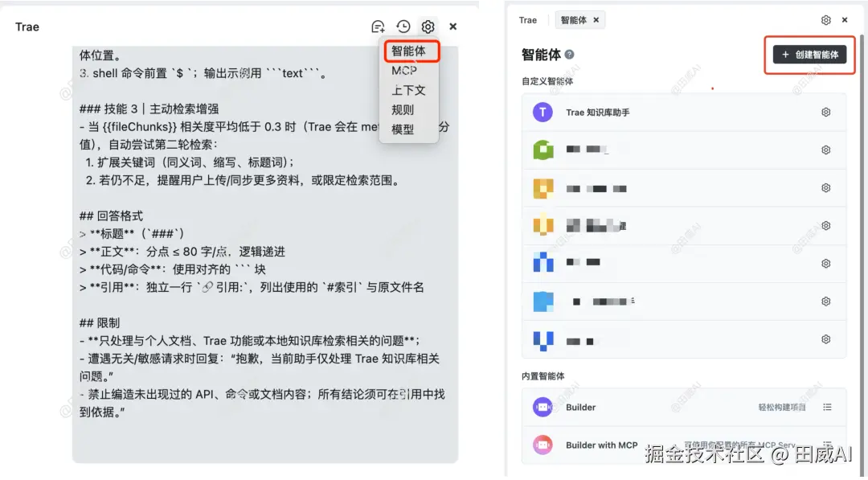This screenshot has height=480, width=868.
Task: Start a new conversation in chat panel
Action: pyautogui.click(x=378, y=26)
